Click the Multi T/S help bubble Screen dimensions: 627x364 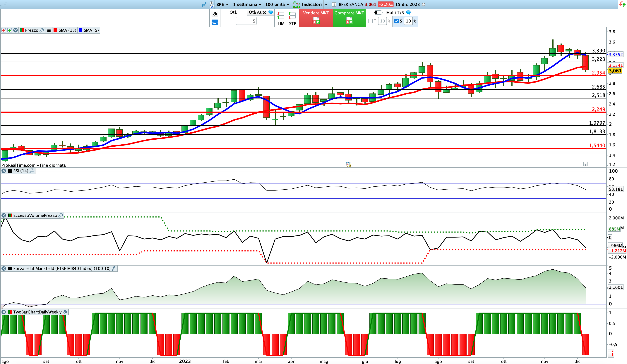pyautogui.click(x=408, y=12)
